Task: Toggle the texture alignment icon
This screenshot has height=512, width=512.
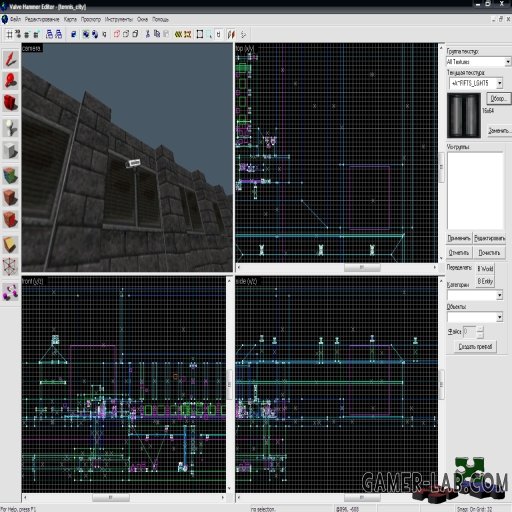Action: (231, 34)
